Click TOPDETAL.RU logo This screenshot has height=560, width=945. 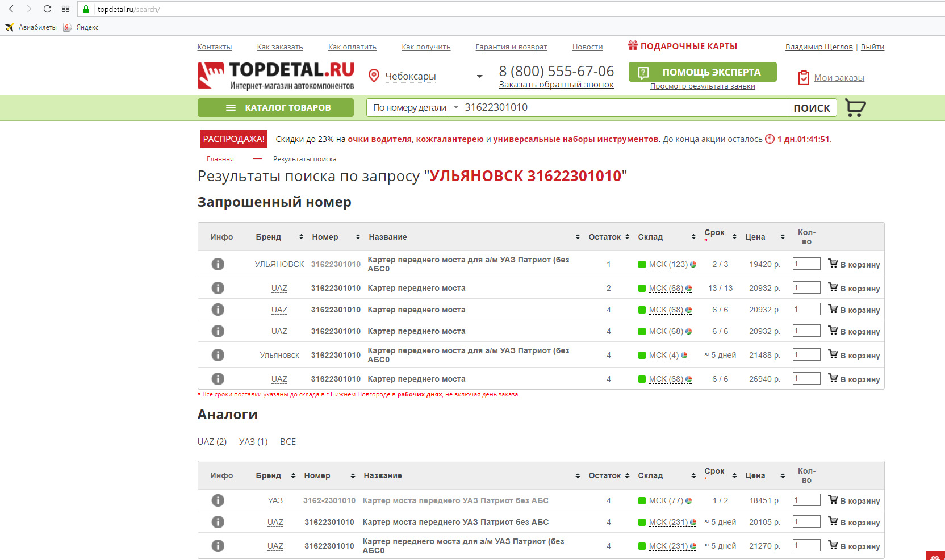(275, 76)
